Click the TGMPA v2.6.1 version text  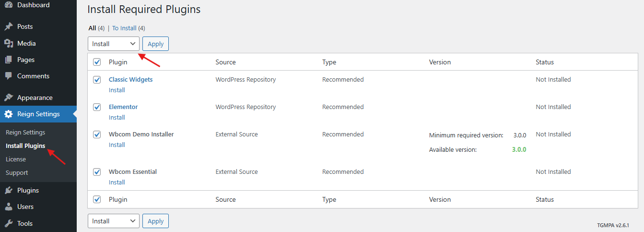pos(613,225)
